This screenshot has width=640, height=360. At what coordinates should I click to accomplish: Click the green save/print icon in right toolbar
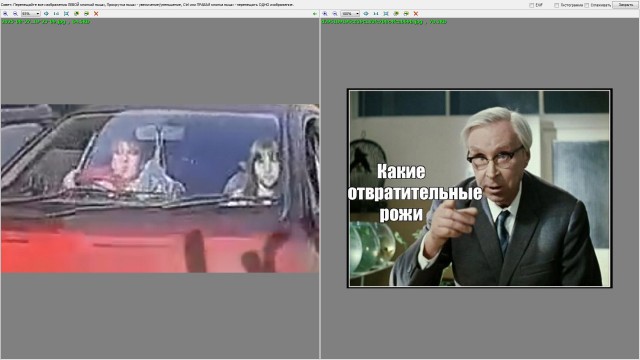406,13
